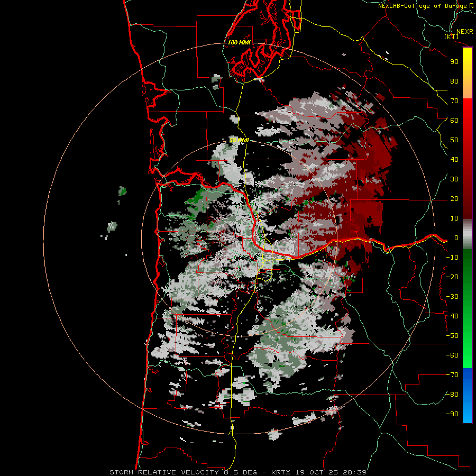
Task: Click the 100 NMI range ring label
Action: (x=239, y=42)
